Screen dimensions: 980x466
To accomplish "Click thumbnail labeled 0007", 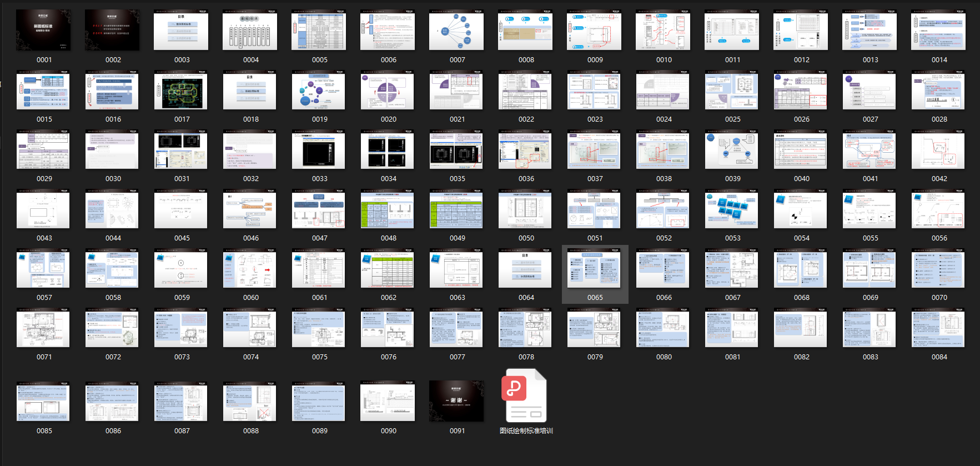I will click(x=456, y=31).
